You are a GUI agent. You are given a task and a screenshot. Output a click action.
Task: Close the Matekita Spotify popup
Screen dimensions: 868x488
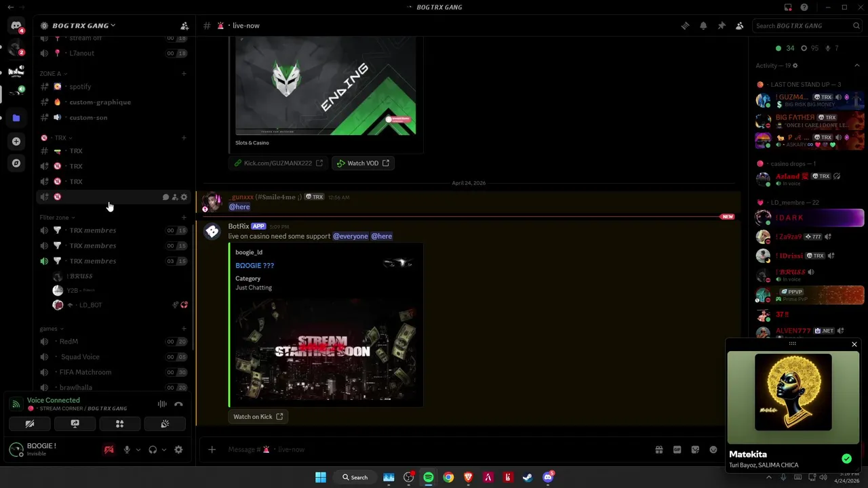pos(854,344)
